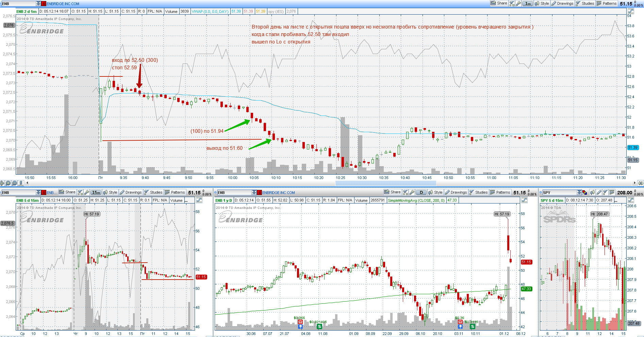Click Share in the top ENB 1m chart toolbar
The width and height of the screenshot is (644, 337).
[x=499, y=3]
